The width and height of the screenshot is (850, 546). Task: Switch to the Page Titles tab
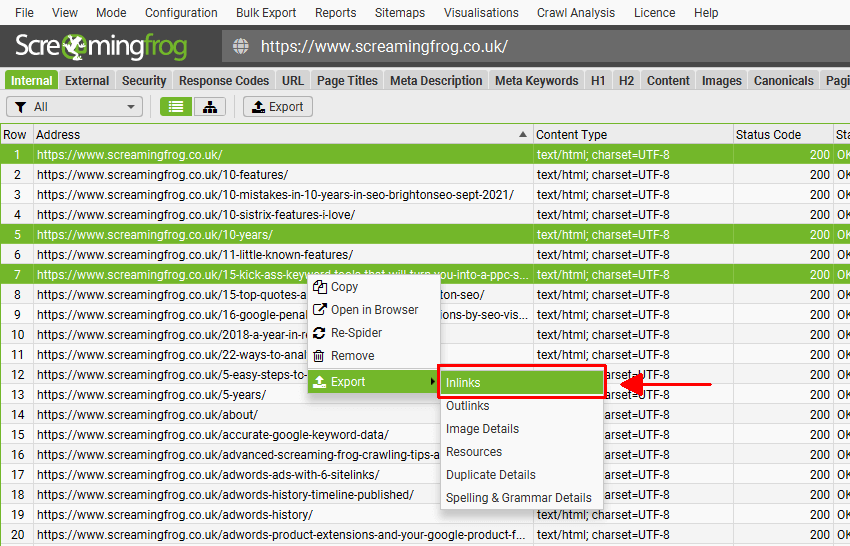pos(347,80)
